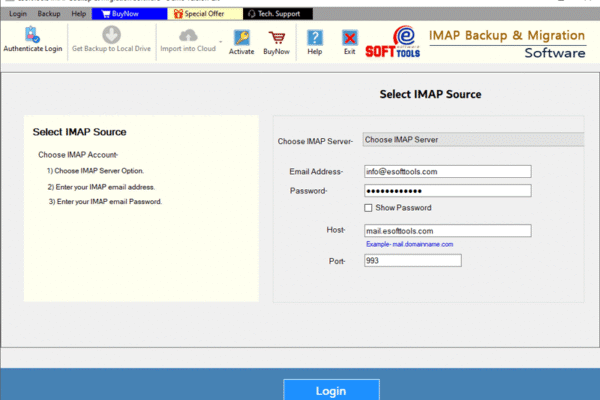
Task: Click the Port field showing 993
Action: [412, 261]
